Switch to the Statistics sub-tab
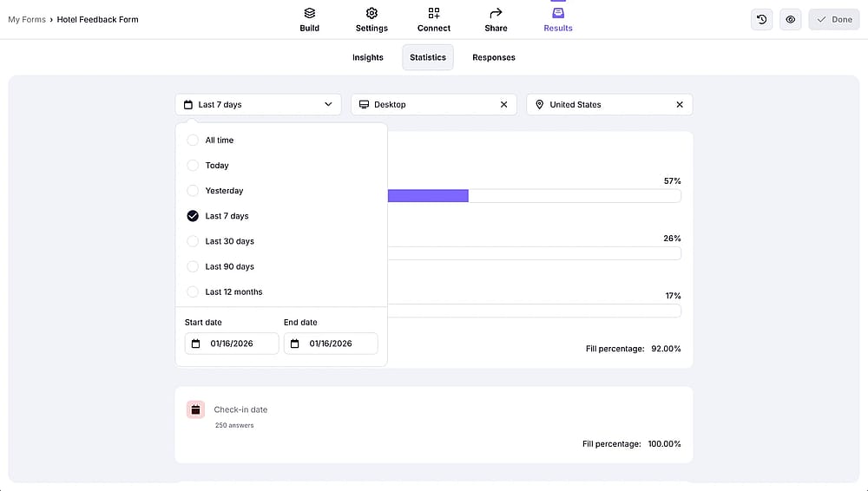This screenshot has height=491, width=868. click(x=428, y=57)
